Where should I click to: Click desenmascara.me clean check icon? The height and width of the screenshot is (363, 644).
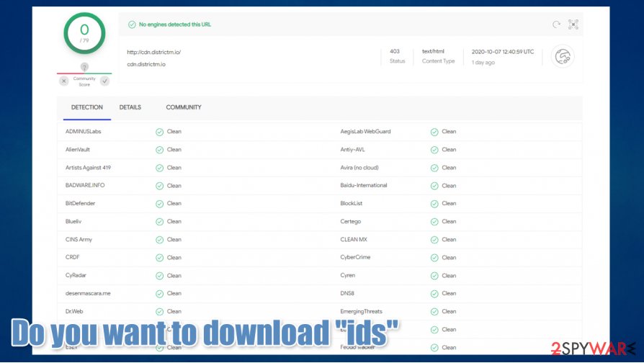(159, 294)
